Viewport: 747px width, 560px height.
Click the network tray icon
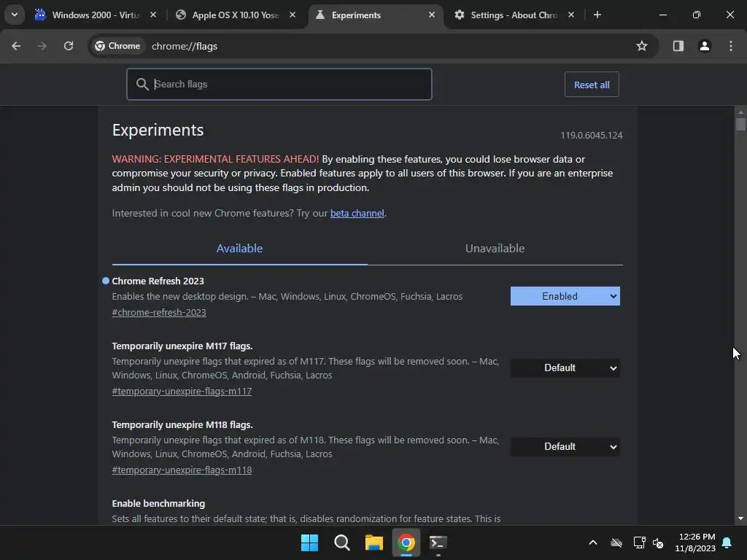[639, 542]
